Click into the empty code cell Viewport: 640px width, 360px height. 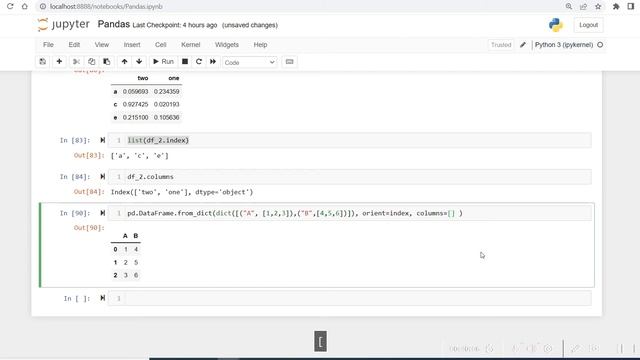tap(349, 298)
